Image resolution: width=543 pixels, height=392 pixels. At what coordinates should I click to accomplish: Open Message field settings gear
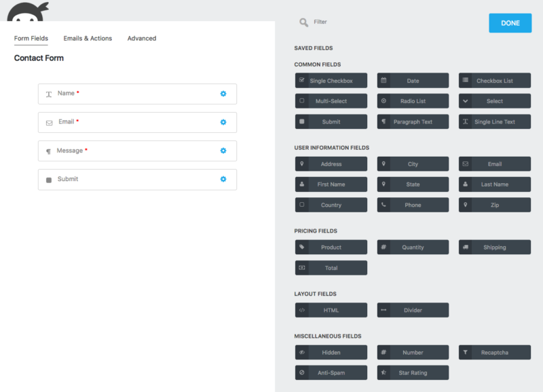tap(223, 151)
